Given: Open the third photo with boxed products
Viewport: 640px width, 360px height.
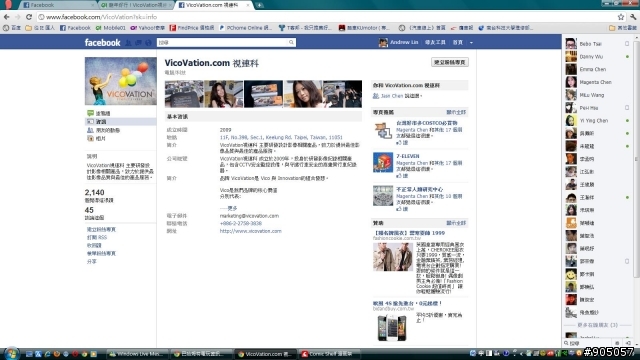Looking at the screenshot, I should click(263, 94).
